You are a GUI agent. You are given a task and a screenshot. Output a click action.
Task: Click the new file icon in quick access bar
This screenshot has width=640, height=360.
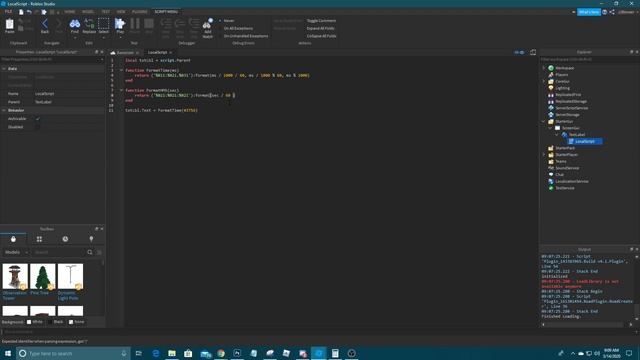21,12
